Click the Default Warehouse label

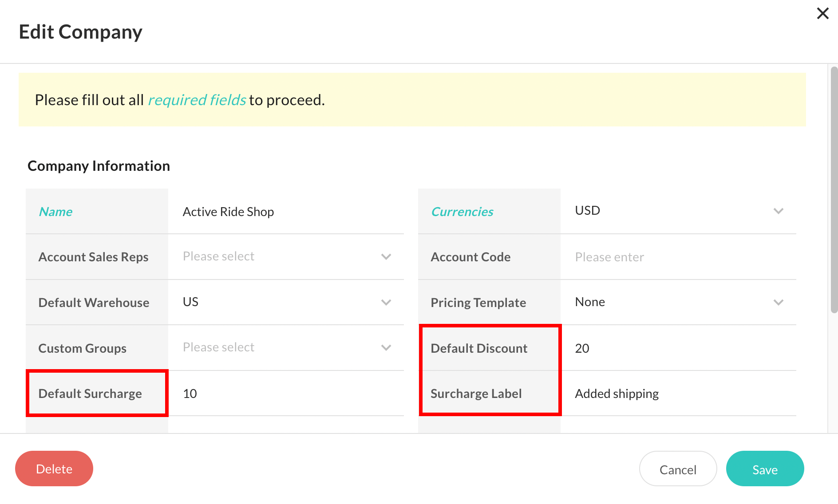(x=94, y=303)
